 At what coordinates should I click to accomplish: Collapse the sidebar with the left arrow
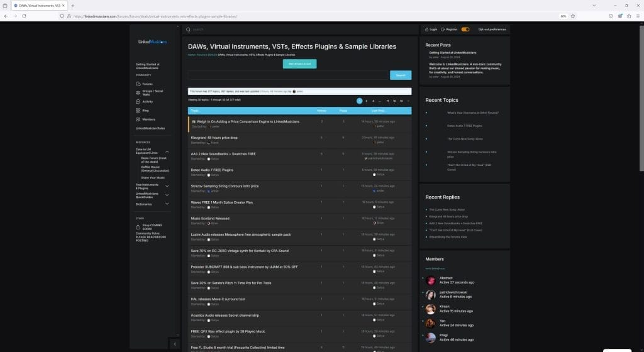click(x=174, y=344)
